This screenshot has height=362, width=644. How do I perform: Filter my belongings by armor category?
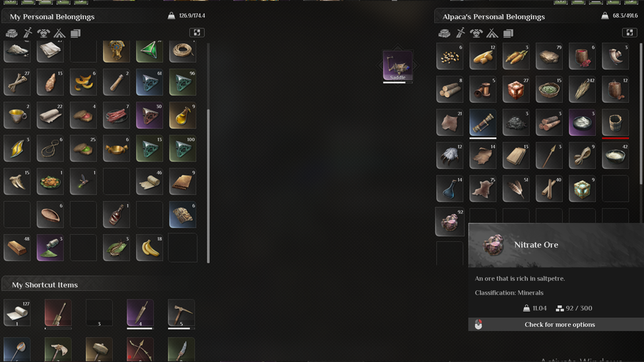[x=43, y=33]
